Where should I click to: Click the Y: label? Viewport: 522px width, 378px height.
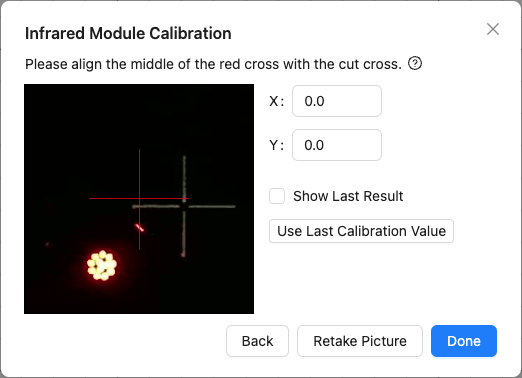pos(277,145)
